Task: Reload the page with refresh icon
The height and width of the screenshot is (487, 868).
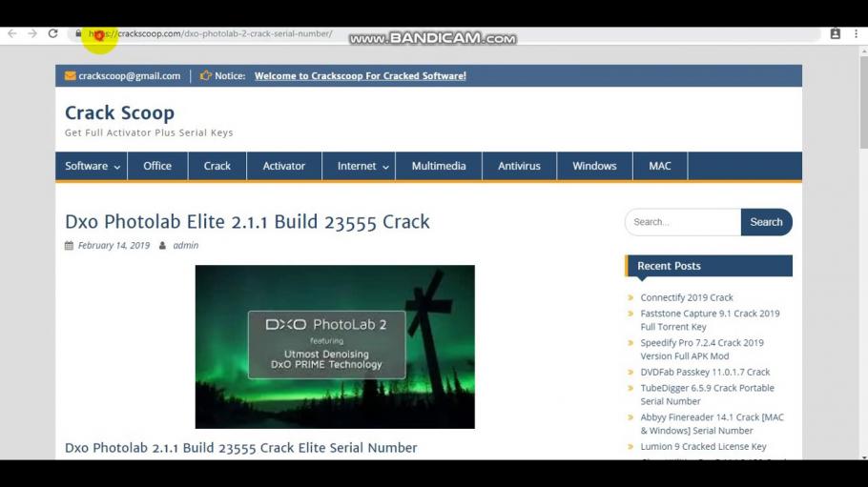Action: tap(52, 33)
